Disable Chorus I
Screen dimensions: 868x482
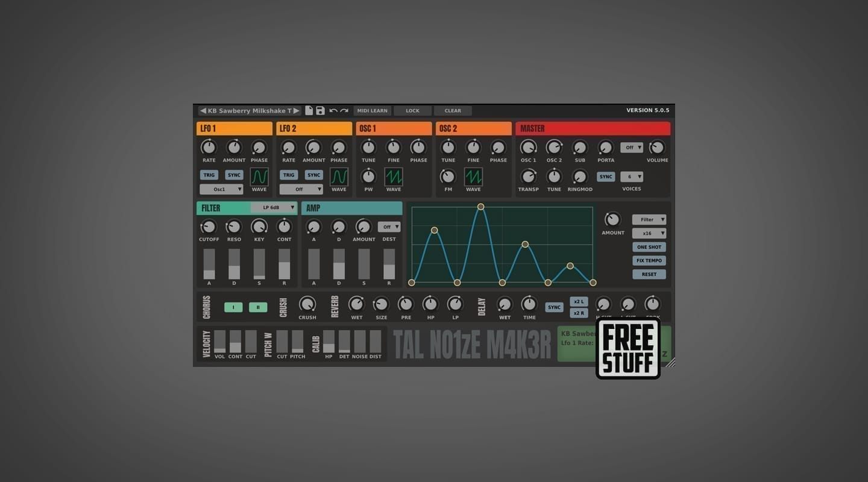[x=233, y=307]
